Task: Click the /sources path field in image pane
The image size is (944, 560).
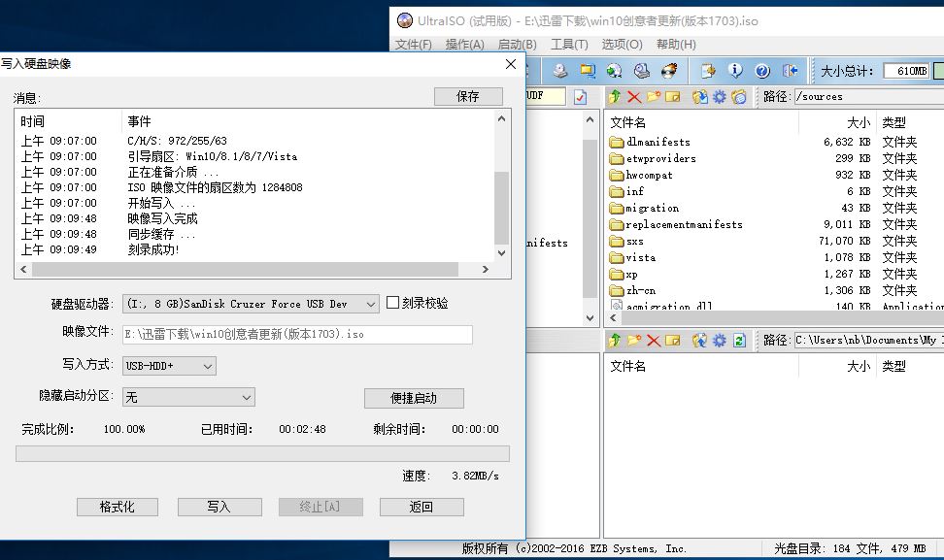Action: [869, 96]
